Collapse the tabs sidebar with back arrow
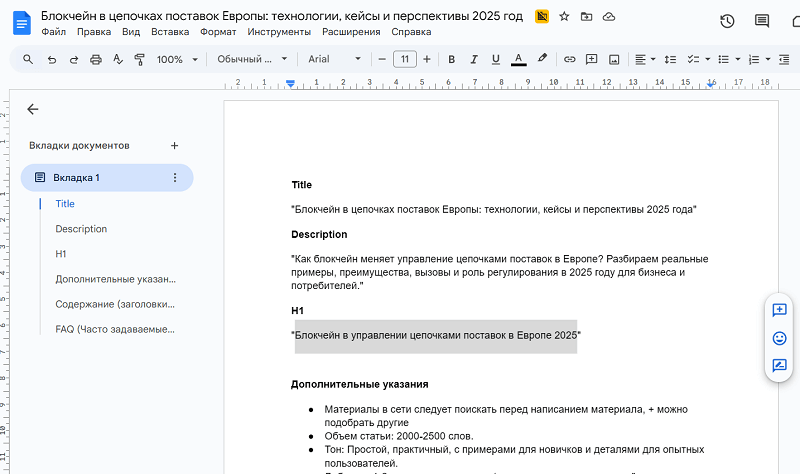Viewport: 800px width, 474px height. (33, 109)
